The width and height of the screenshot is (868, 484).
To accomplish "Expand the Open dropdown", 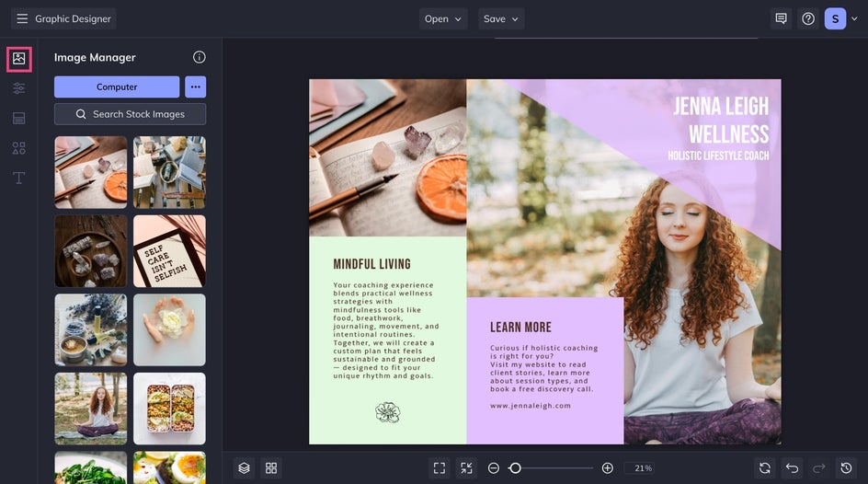I will click(443, 18).
